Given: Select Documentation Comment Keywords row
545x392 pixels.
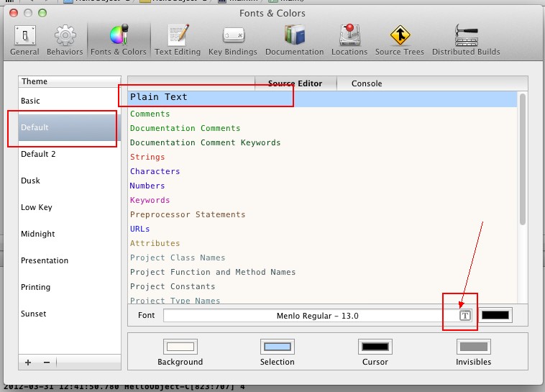Looking at the screenshot, I should tap(323, 142).
